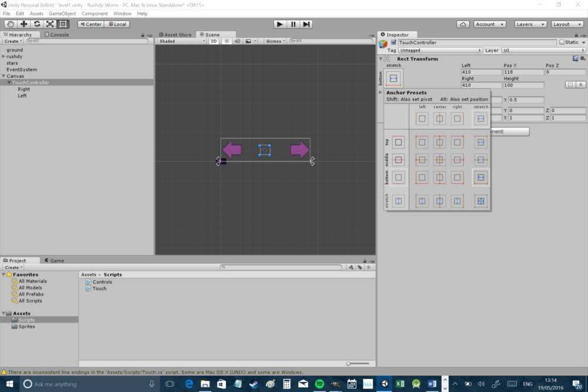Select the Scale tool
The width and height of the screenshot is (588, 392).
[x=49, y=24]
